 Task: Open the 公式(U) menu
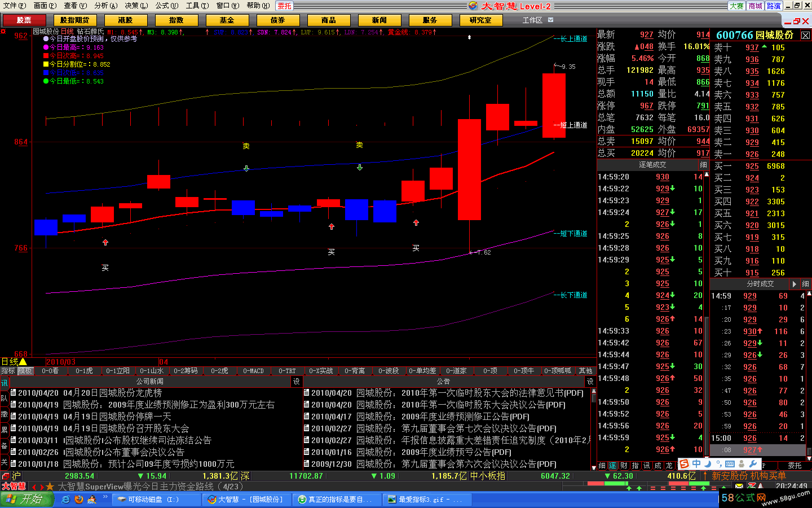tap(167, 6)
